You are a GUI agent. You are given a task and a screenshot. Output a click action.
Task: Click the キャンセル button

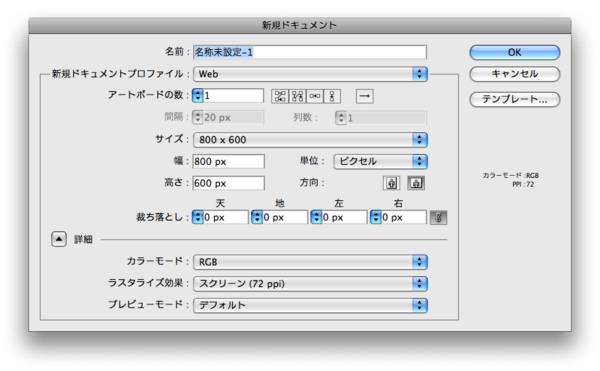(515, 74)
